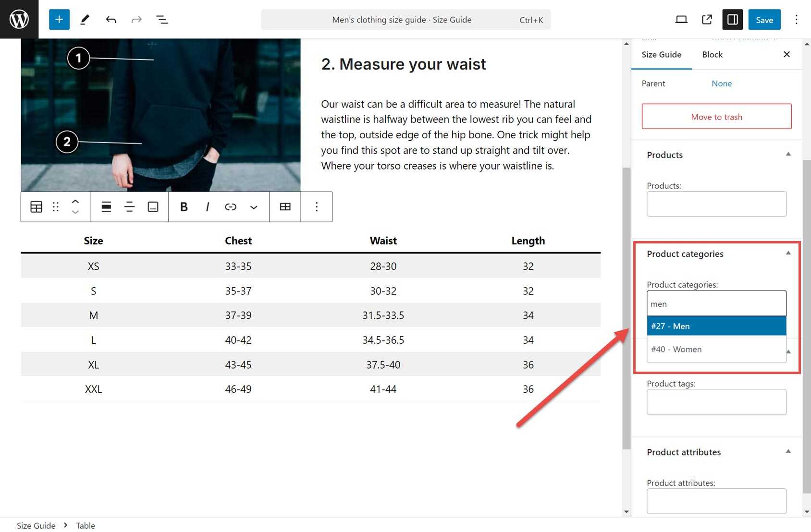Open the Edit table options

pyautogui.click(x=285, y=207)
